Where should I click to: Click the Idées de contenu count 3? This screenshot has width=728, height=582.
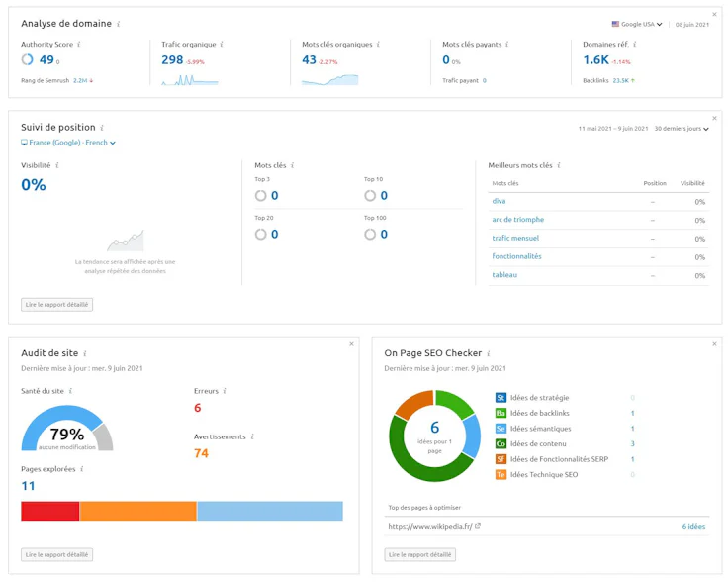pyautogui.click(x=632, y=444)
